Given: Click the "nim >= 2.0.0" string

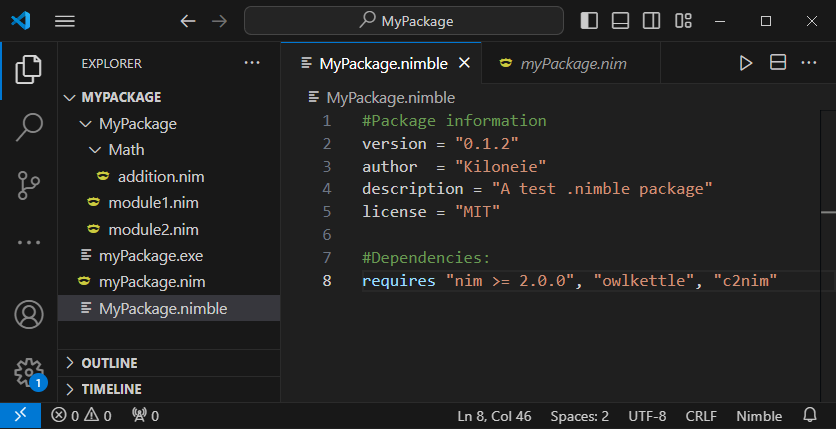Looking at the screenshot, I should (510, 281).
